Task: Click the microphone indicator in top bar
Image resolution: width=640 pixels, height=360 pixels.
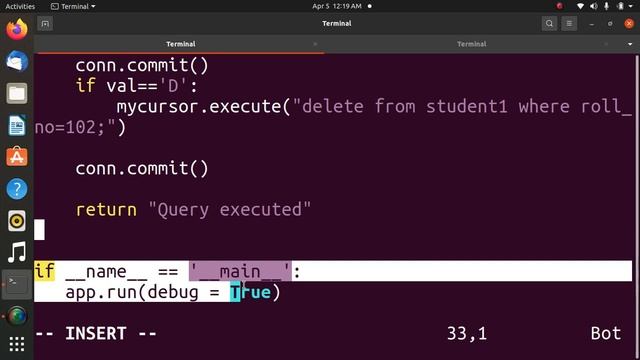Action: [x=607, y=6]
